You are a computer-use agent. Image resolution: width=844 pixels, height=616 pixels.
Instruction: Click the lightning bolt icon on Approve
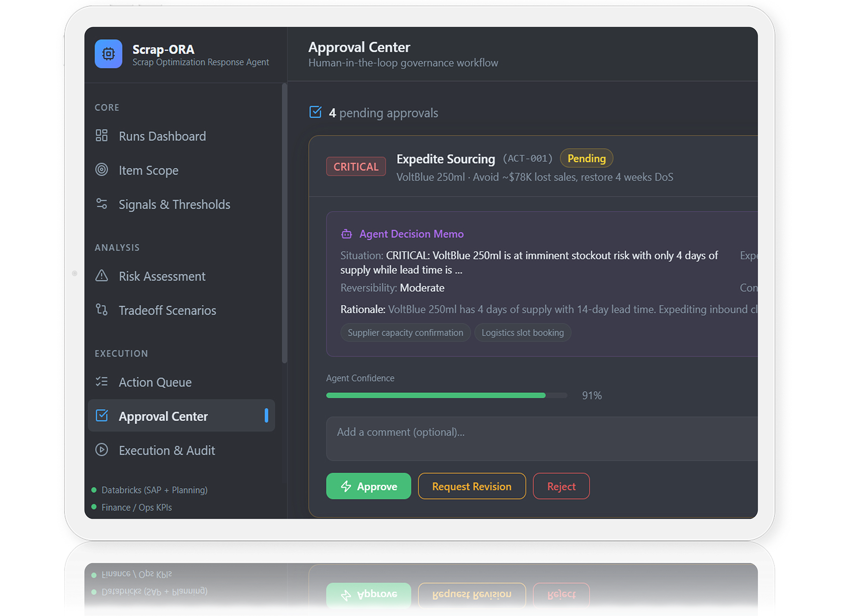[346, 486]
